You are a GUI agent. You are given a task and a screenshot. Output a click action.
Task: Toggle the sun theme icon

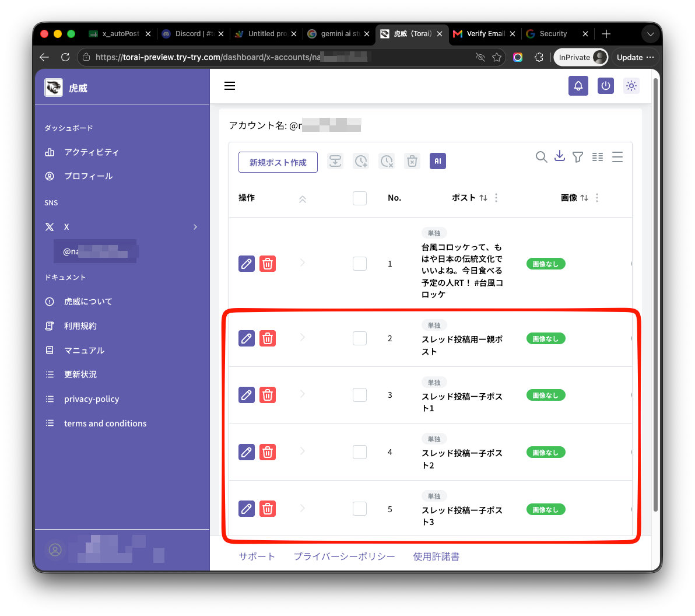631,86
